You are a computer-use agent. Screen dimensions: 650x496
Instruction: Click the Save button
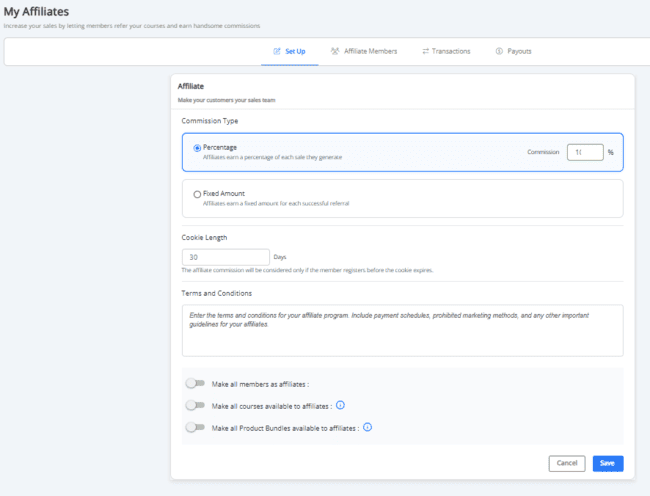click(x=608, y=463)
